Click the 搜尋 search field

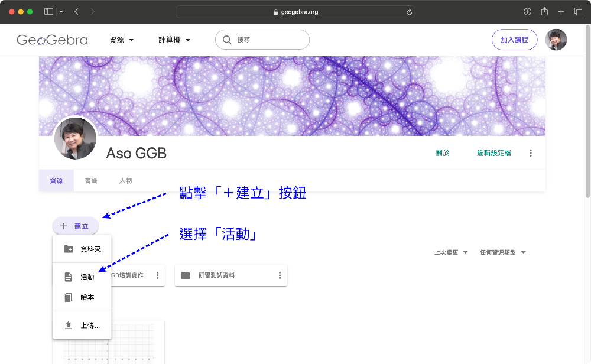click(x=262, y=40)
